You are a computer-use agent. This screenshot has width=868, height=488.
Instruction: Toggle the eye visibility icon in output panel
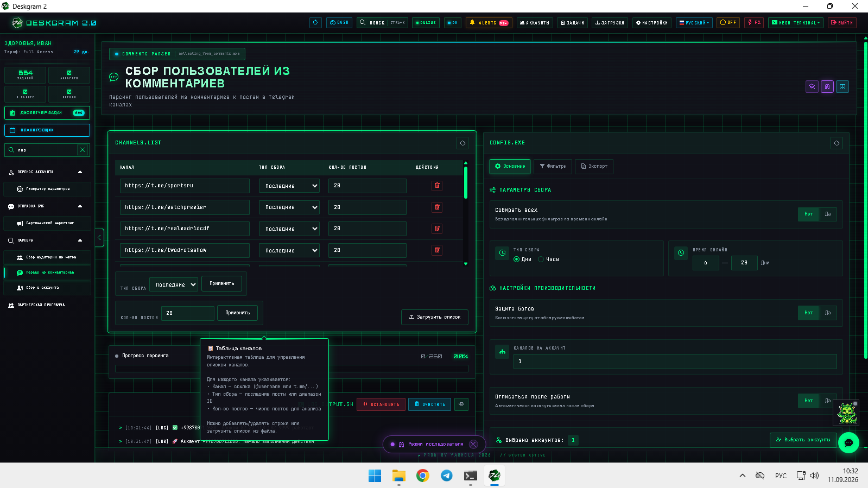pos(461,404)
